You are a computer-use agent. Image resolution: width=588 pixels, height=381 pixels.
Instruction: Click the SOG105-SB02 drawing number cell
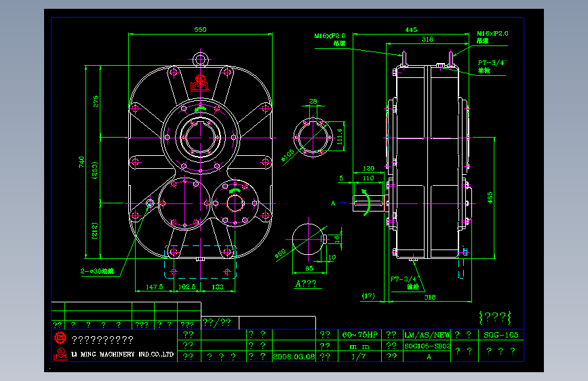pos(427,346)
